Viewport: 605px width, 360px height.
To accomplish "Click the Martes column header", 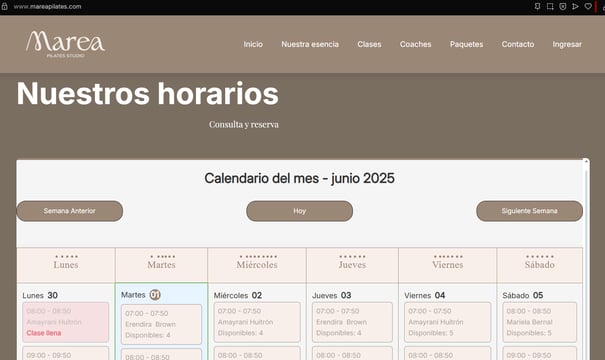I will (161, 265).
